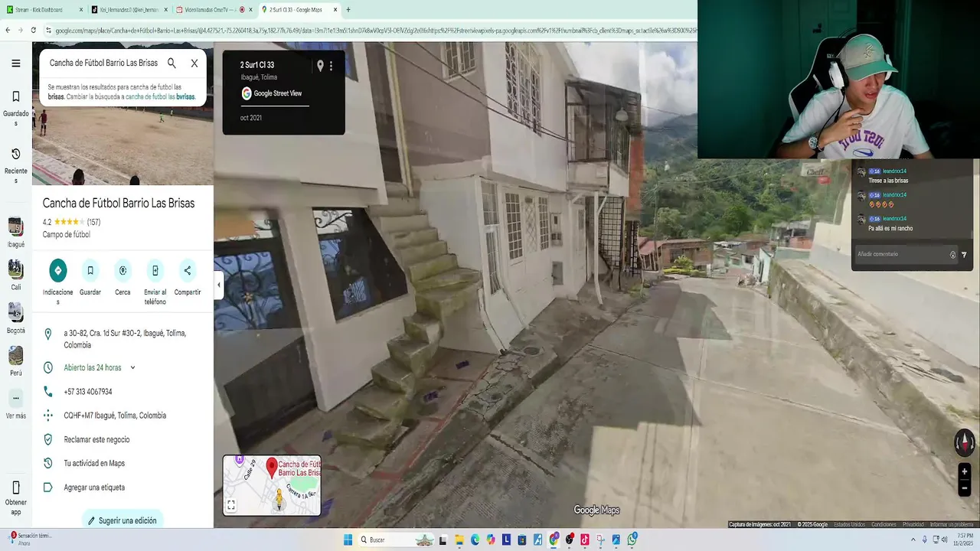The width and height of the screenshot is (980, 551).
Task: Switch to the Videollamadas OmeTV tab
Action: 214,10
